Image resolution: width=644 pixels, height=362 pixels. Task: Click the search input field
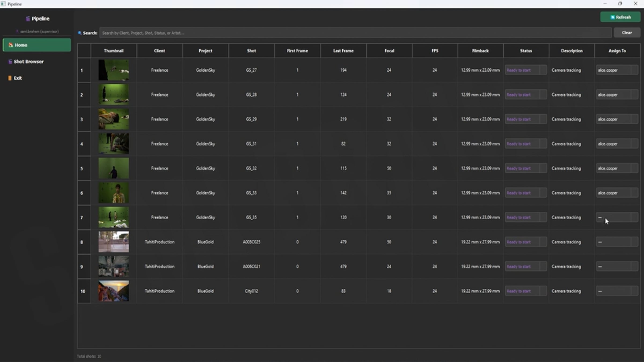[355, 33]
